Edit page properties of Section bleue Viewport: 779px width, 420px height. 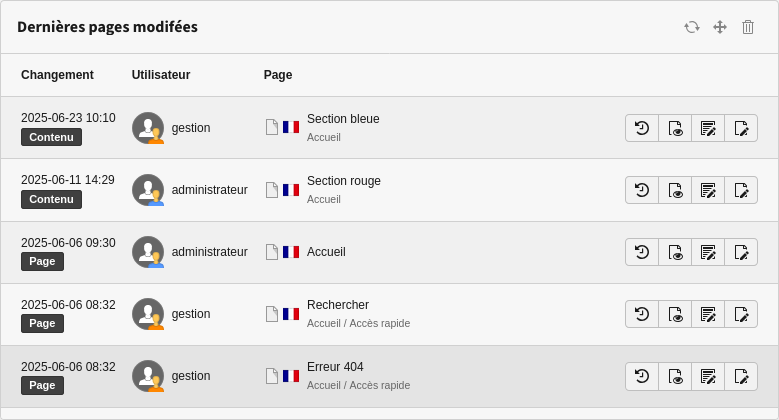point(741,128)
